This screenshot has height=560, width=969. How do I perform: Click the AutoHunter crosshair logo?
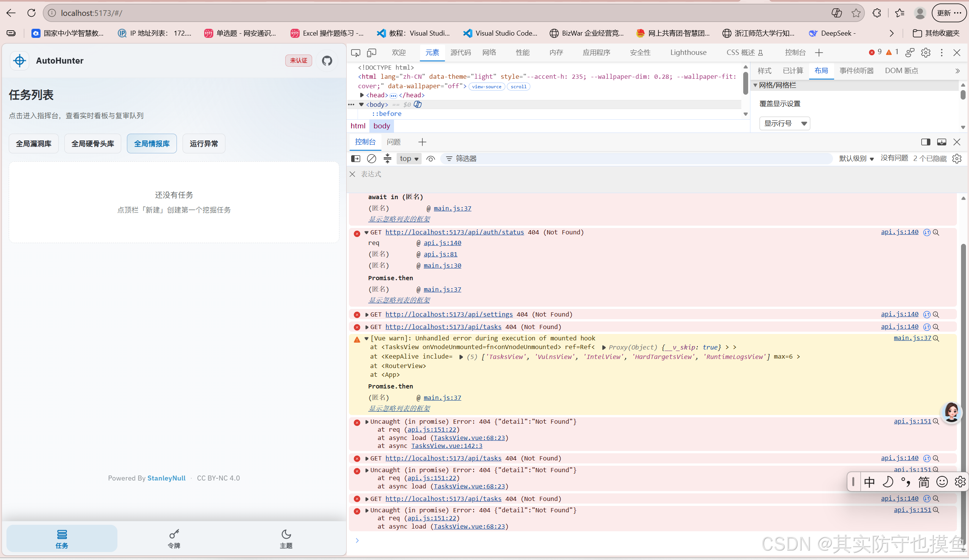pos(20,61)
